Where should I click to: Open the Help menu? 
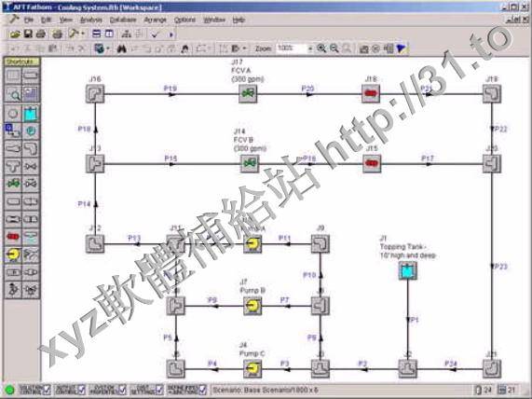click(239, 20)
